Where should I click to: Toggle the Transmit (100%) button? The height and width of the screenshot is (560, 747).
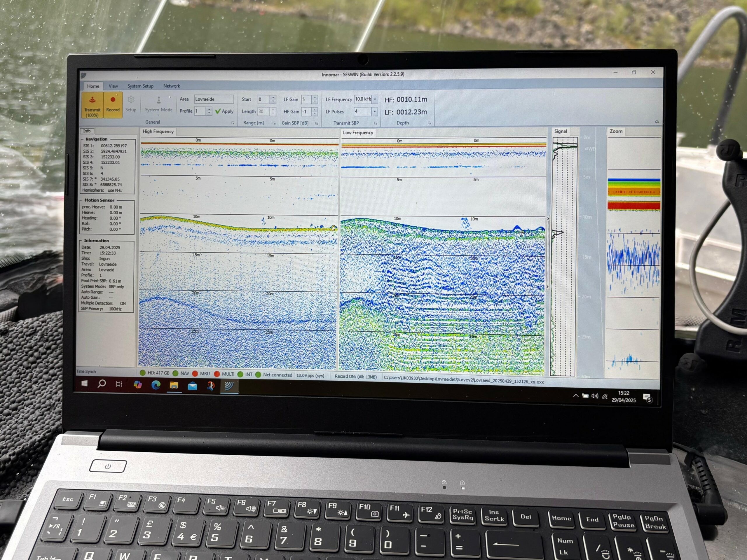pos(92,105)
